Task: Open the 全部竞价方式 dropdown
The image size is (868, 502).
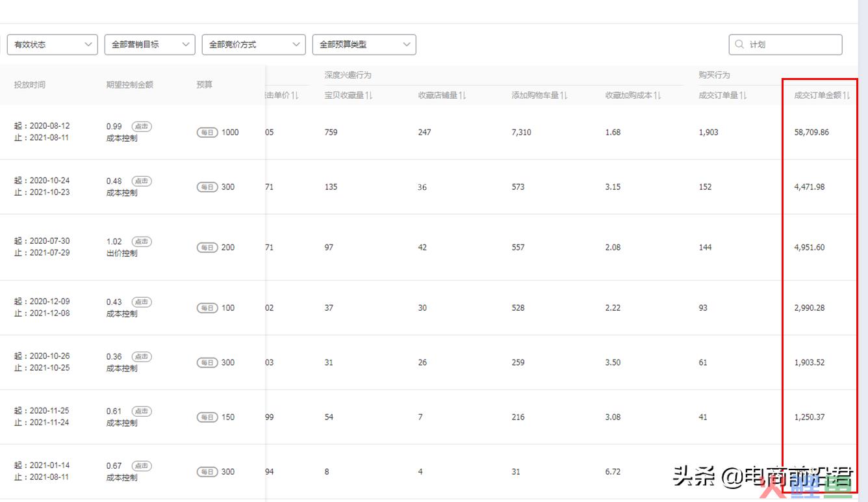Action: click(x=253, y=44)
